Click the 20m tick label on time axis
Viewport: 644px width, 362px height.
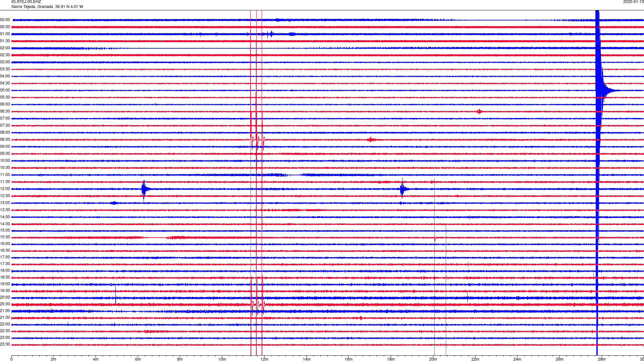tap(433, 359)
